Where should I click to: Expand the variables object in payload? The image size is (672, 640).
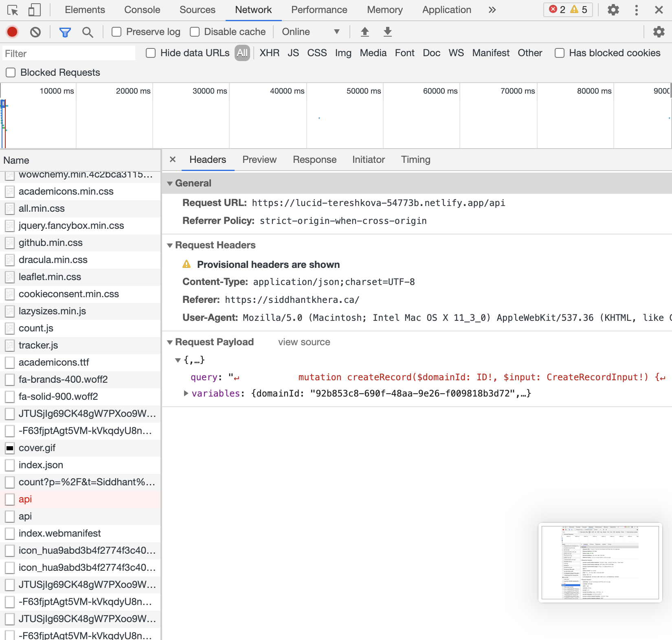(x=186, y=393)
